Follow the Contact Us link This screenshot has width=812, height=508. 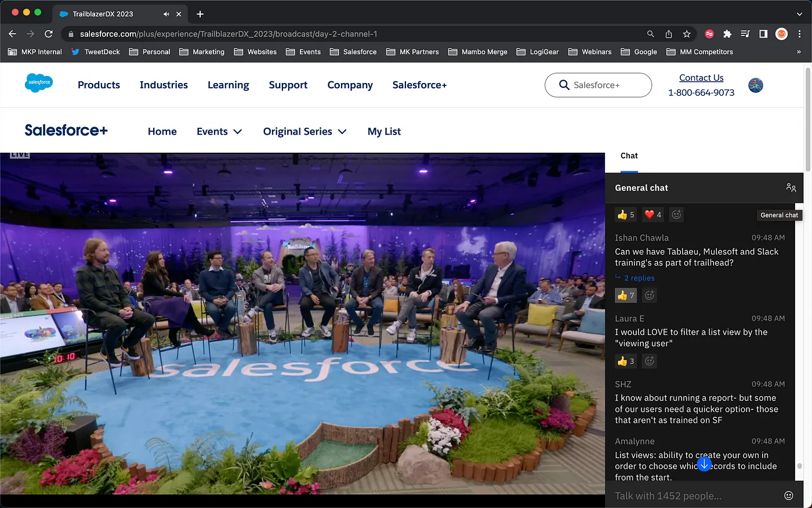(x=701, y=78)
